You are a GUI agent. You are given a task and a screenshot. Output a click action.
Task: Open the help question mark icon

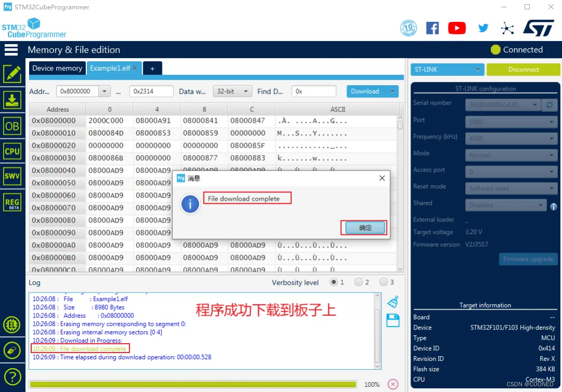[x=12, y=377]
